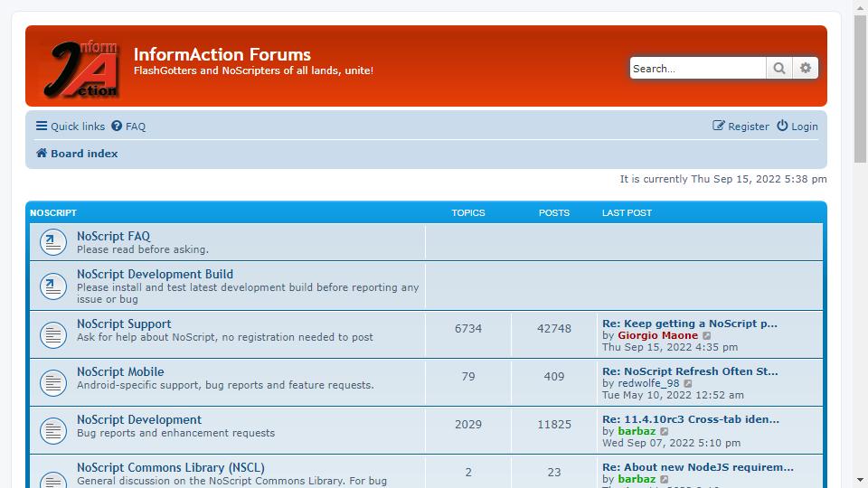Screen dimensions: 868x488
Task: View Giorgio Maone's profile
Action: pyautogui.click(x=657, y=335)
